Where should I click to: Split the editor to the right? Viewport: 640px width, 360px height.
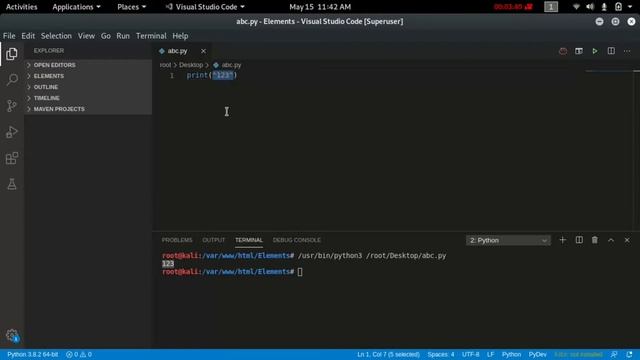(611, 51)
